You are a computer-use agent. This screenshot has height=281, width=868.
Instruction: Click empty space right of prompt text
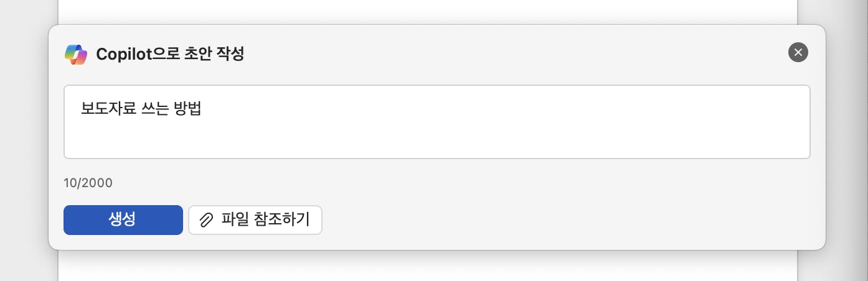tap(498, 109)
